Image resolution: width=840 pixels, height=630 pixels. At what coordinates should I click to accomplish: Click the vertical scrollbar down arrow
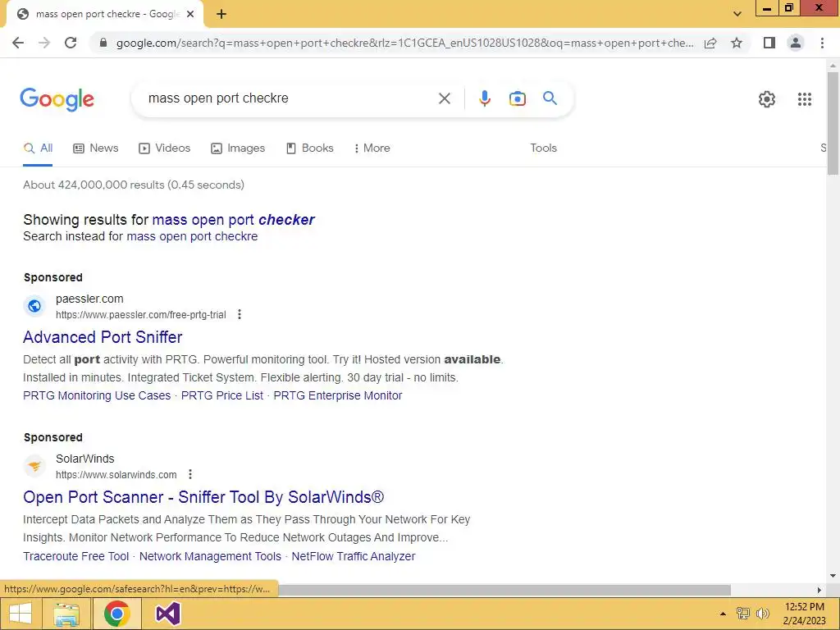tap(833, 576)
